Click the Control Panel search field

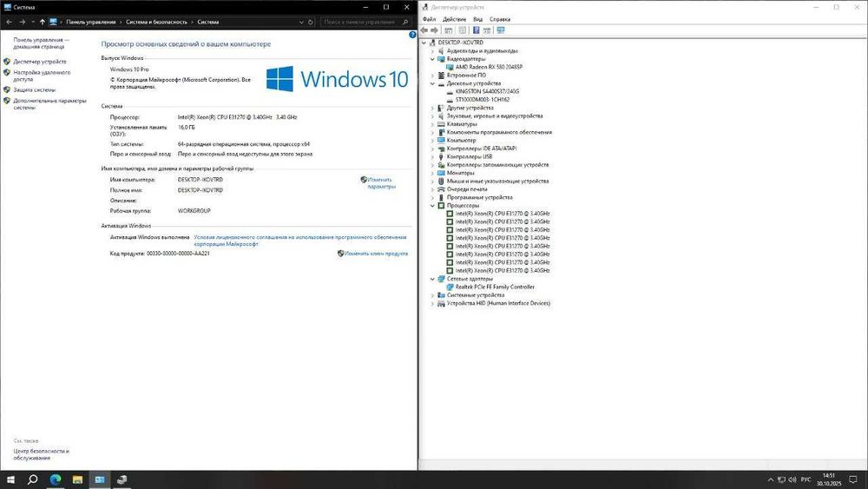365,23
